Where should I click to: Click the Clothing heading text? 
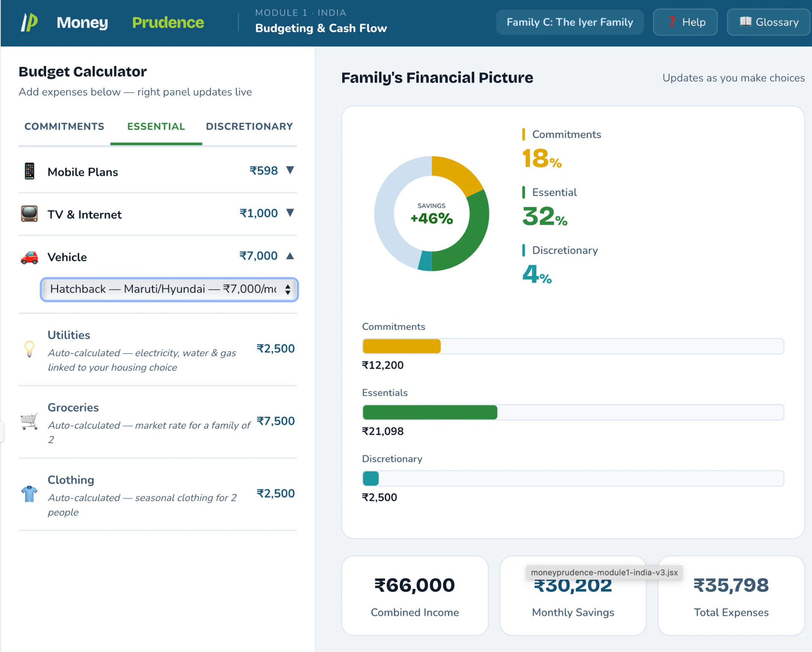click(71, 479)
